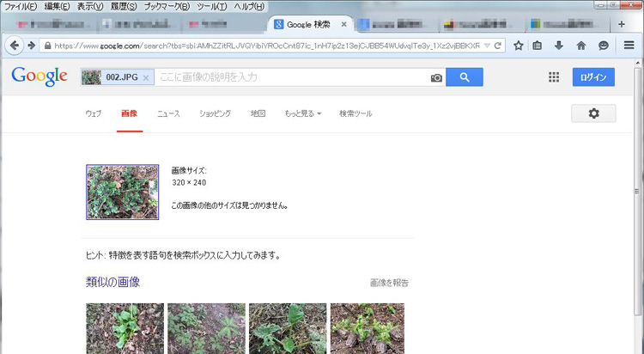Viewport: 644px width, 354px height.
Task: Open the ツール(T) menu
Action: (x=212, y=7)
